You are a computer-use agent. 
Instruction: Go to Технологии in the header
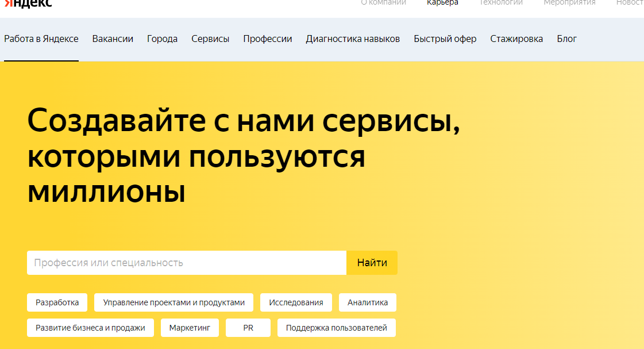(x=501, y=3)
